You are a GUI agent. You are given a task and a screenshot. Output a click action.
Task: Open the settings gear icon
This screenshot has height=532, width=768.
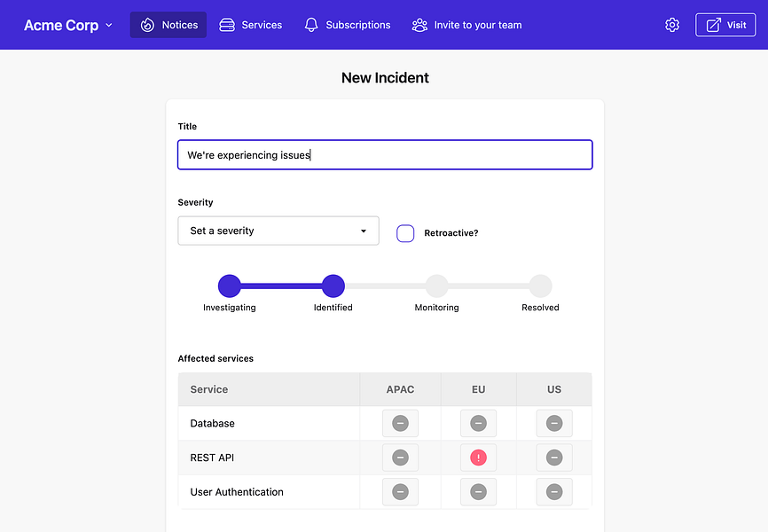tap(672, 25)
